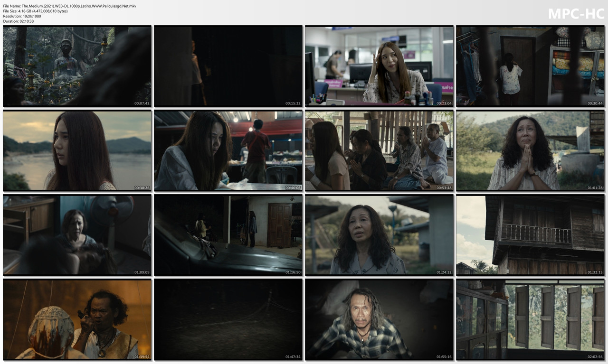Click the 01:55:16 timestamp label
608x364 pixels.
tap(444, 357)
